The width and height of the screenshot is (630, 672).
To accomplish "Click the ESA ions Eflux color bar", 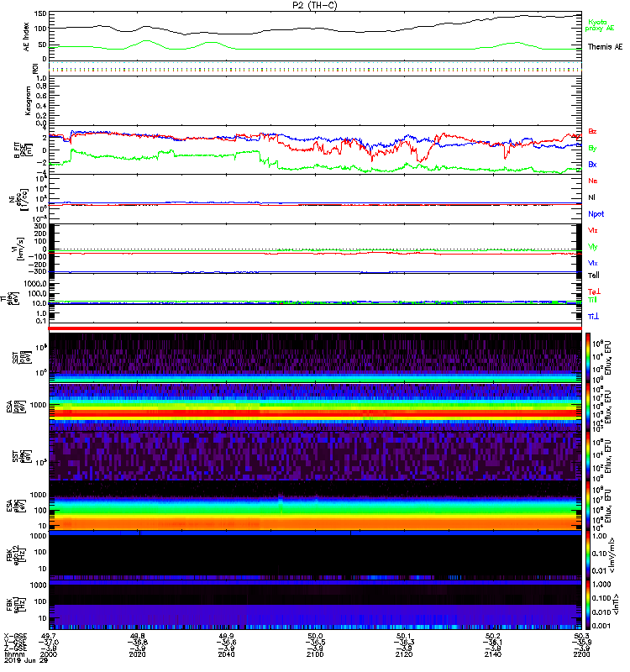I will 588,407.
